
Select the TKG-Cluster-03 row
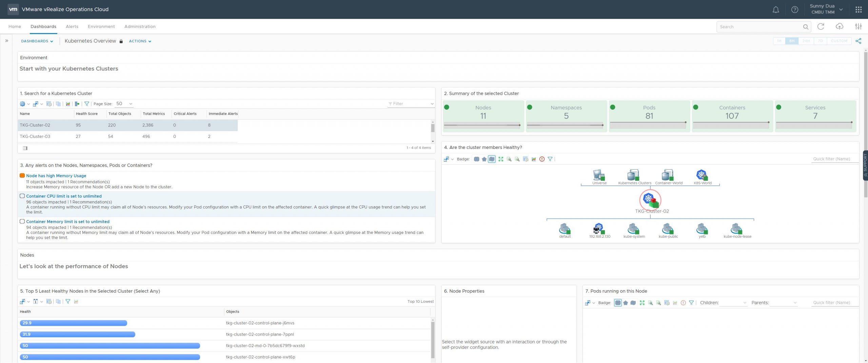coord(128,136)
